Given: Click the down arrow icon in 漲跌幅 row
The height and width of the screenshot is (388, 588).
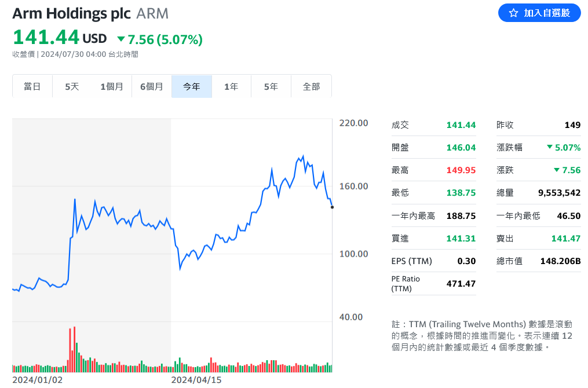Looking at the screenshot, I should tap(549, 148).
